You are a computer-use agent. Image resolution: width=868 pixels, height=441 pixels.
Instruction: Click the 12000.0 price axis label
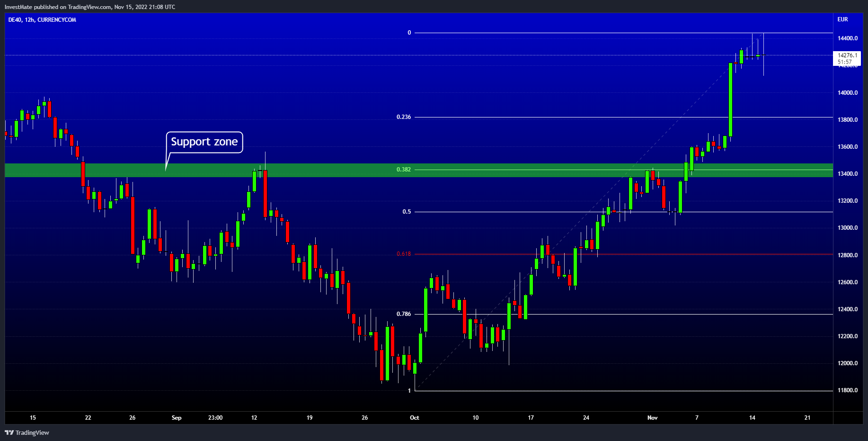[848, 363]
